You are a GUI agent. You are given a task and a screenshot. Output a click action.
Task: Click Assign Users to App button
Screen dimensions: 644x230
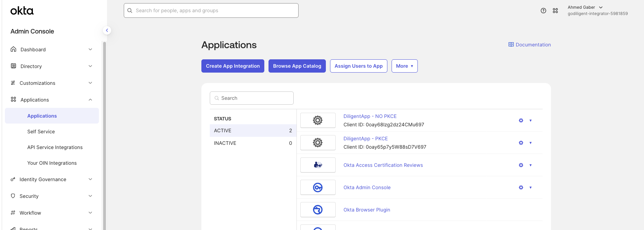359,66
